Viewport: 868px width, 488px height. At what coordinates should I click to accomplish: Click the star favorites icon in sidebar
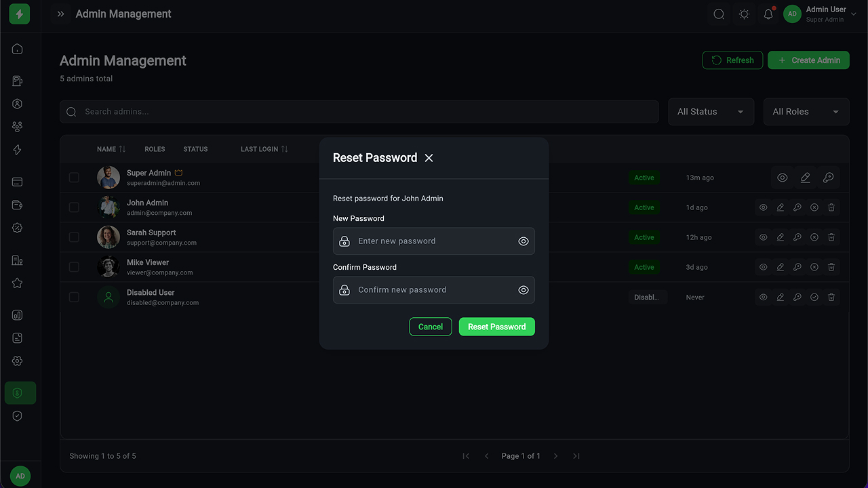click(18, 283)
